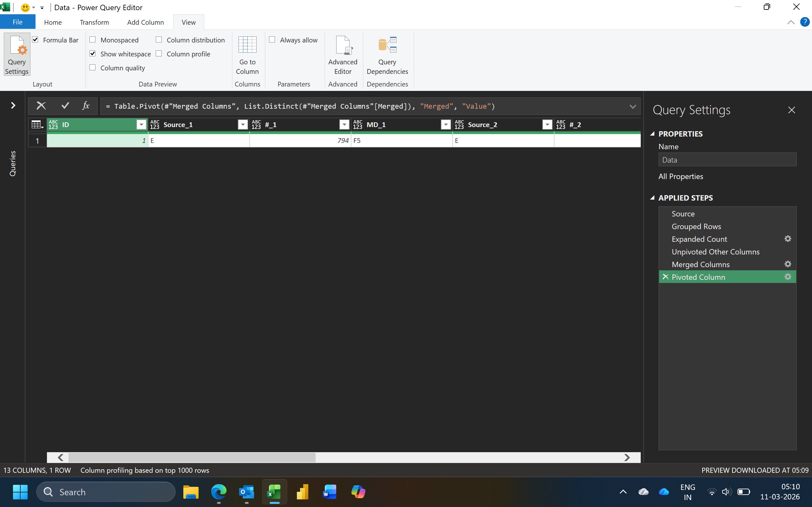The height and width of the screenshot is (507, 812).
Task: Open filter dropdown for Source_1 column
Action: pyautogui.click(x=243, y=125)
